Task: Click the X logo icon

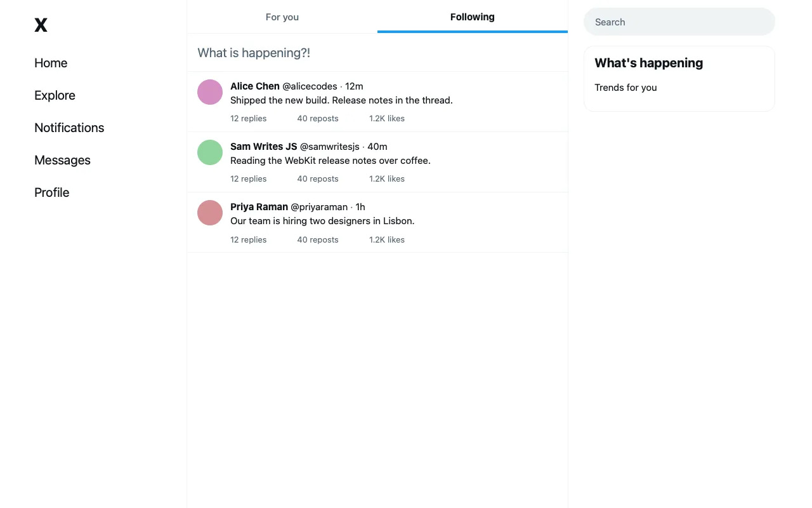Action: pos(41,25)
